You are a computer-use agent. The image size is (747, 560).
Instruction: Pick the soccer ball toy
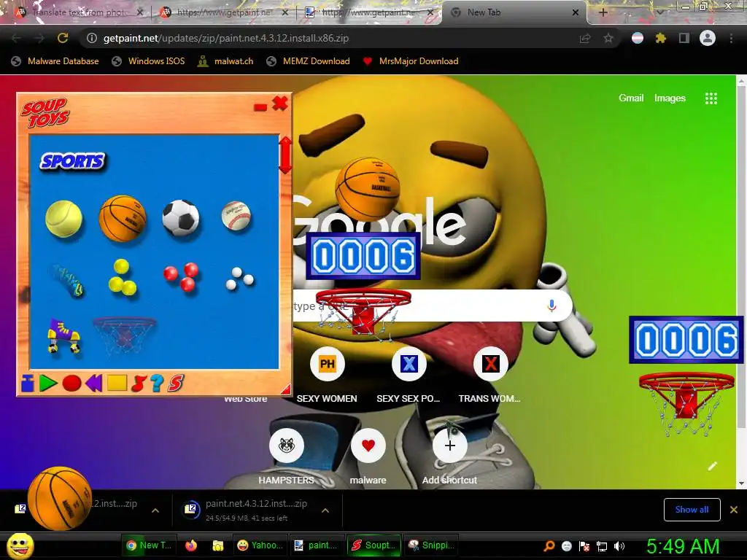click(181, 217)
